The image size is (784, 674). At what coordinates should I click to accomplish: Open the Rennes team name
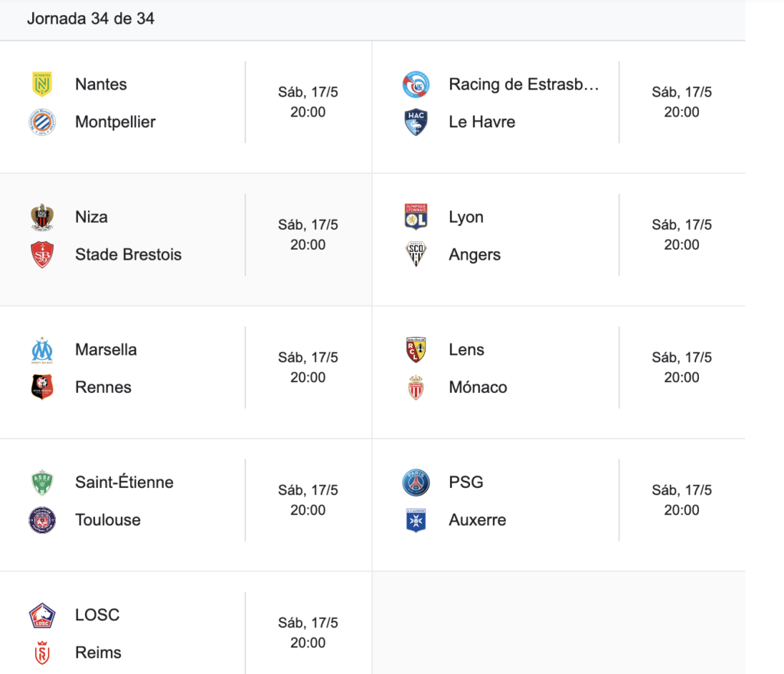103,388
